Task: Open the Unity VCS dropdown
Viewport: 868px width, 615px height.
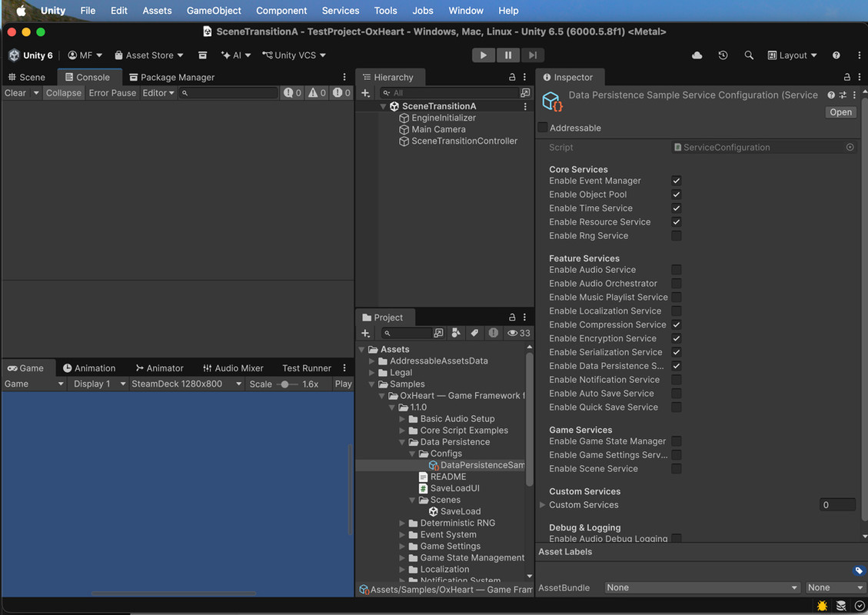Action: click(x=294, y=55)
